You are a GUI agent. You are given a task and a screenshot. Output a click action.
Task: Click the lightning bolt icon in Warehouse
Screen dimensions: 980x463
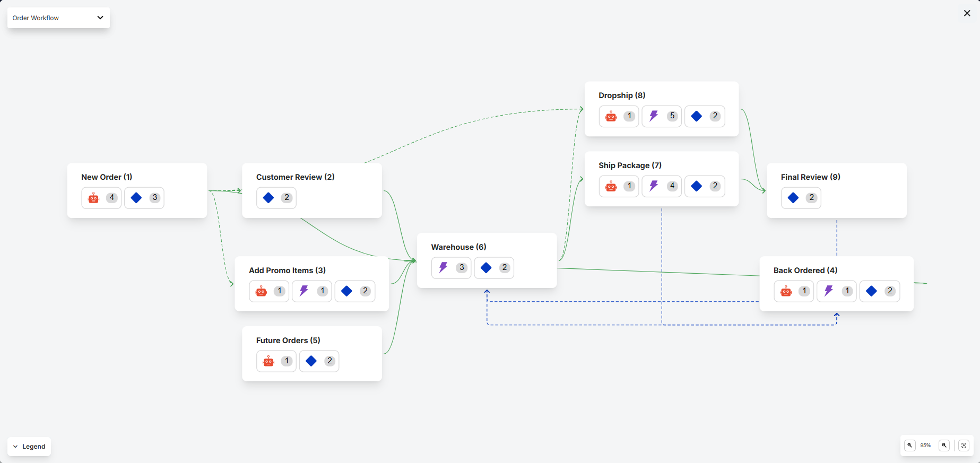(x=443, y=268)
